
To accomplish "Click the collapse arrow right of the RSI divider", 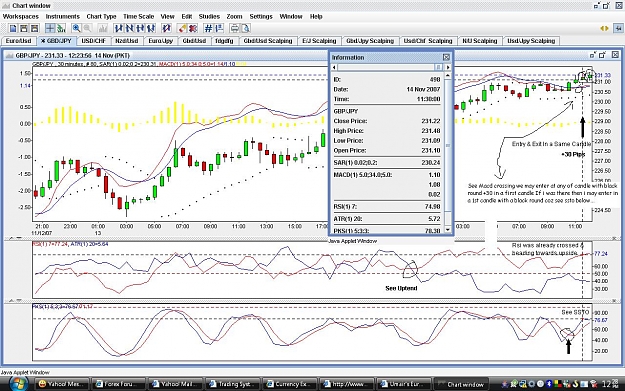I will pyautogui.click(x=615, y=238).
